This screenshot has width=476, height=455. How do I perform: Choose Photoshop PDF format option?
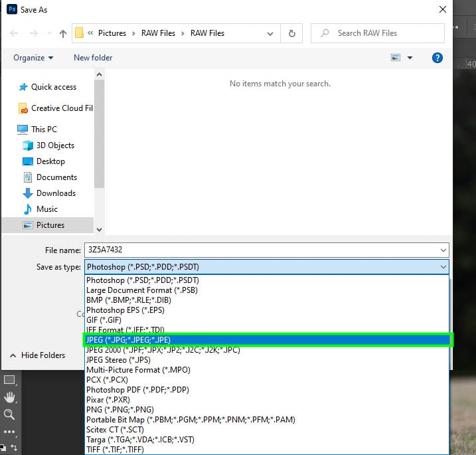click(x=267, y=390)
